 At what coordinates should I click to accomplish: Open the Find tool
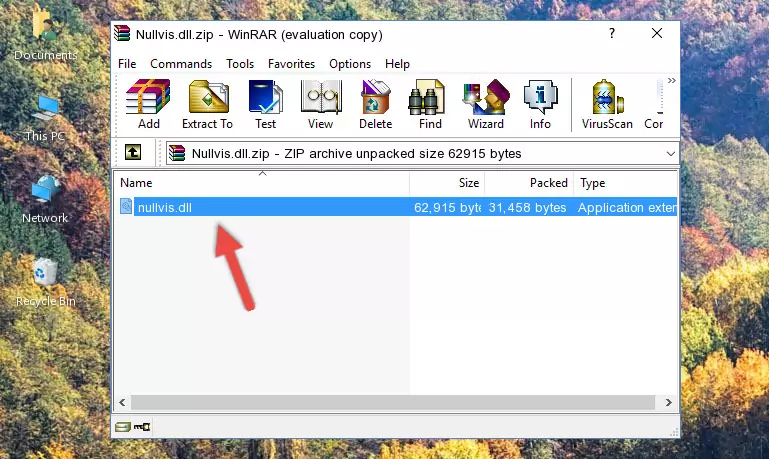pos(430,104)
